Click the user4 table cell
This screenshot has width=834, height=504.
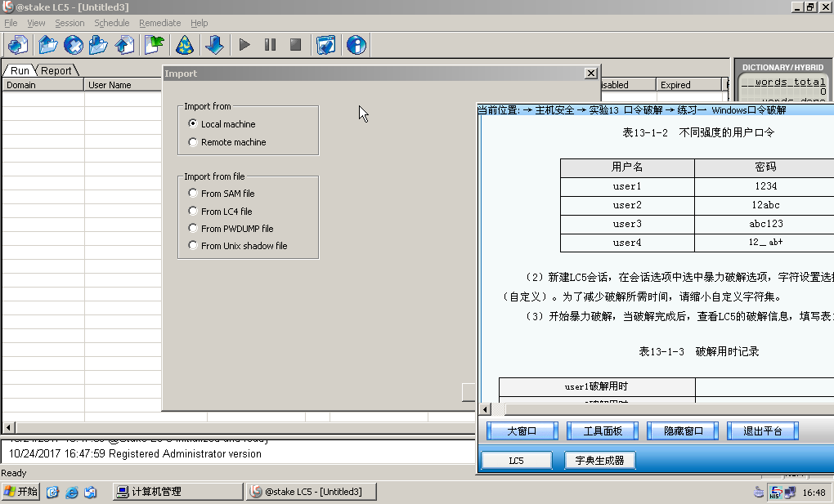pyautogui.click(x=627, y=243)
